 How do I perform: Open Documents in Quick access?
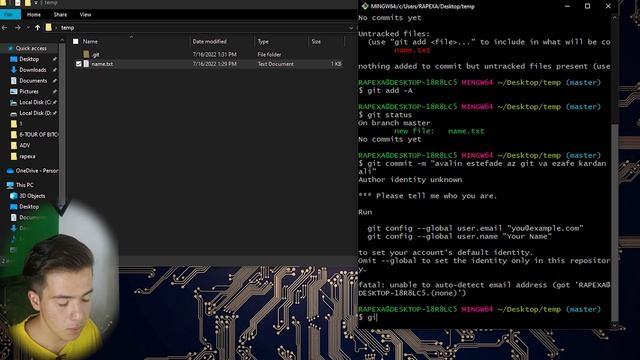click(x=33, y=81)
